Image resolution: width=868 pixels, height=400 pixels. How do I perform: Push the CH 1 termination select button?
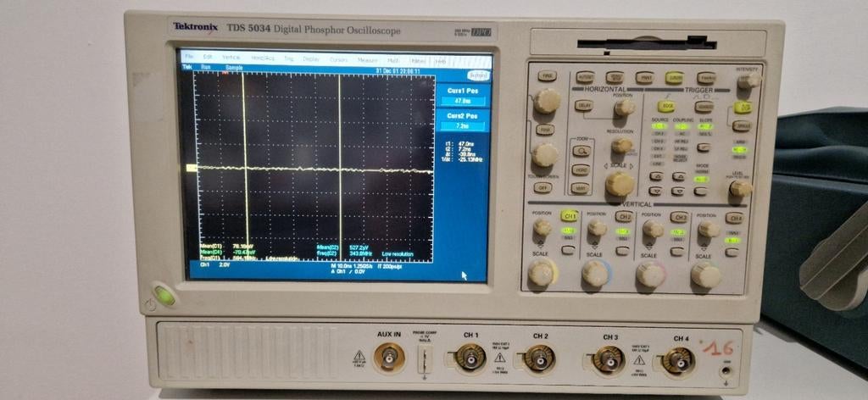(x=568, y=250)
